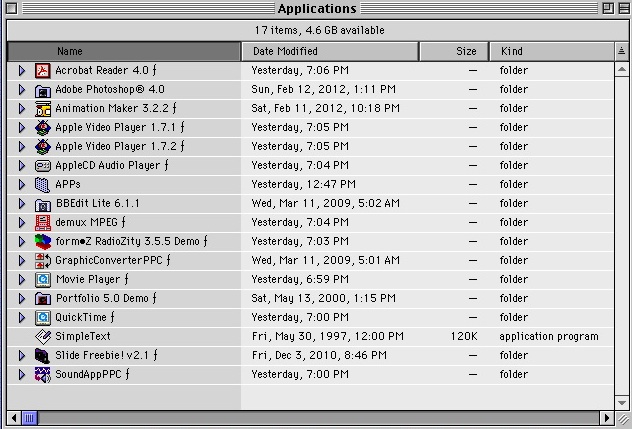Click the Movie Player folder icon

coord(42,279)
